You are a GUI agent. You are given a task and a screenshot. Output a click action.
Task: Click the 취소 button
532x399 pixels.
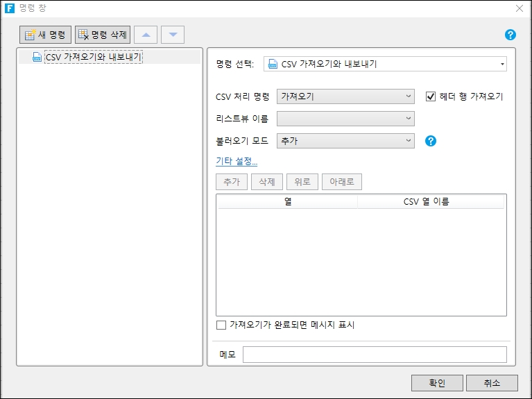[x=492, y=383]
